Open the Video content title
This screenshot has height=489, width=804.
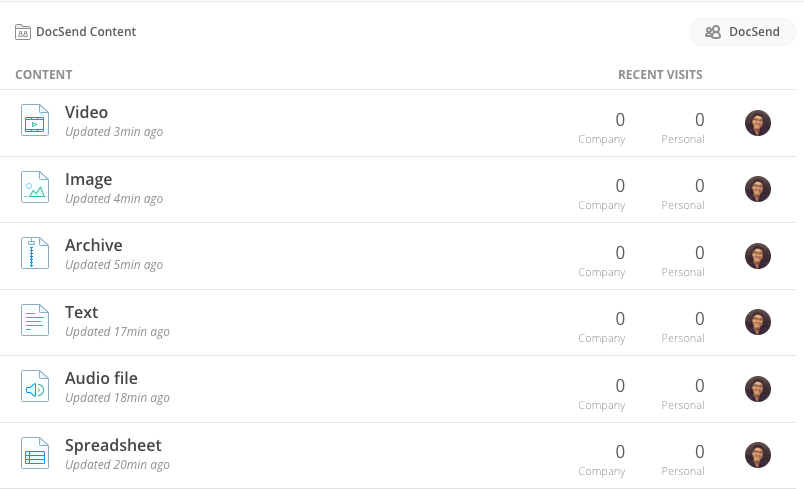tap(86, 112)
